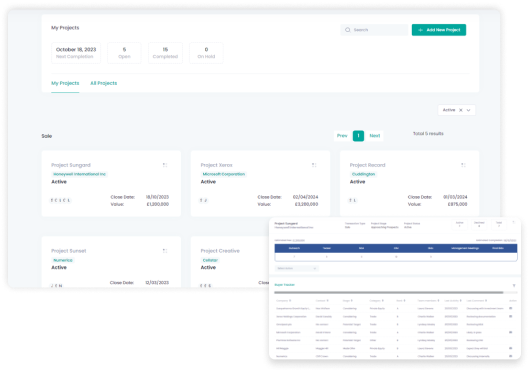
Task: Select the Management Meetings stage in pipeline bar
Action: 465,248
